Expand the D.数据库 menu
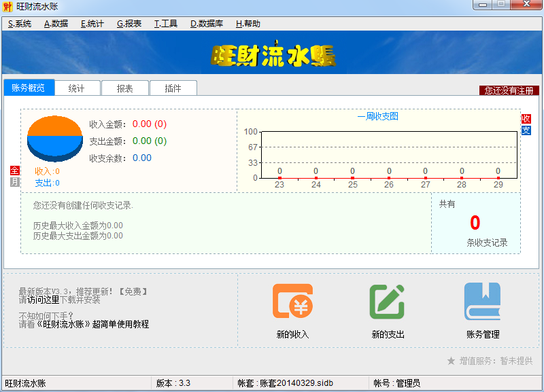 click(x=207, y=24)
